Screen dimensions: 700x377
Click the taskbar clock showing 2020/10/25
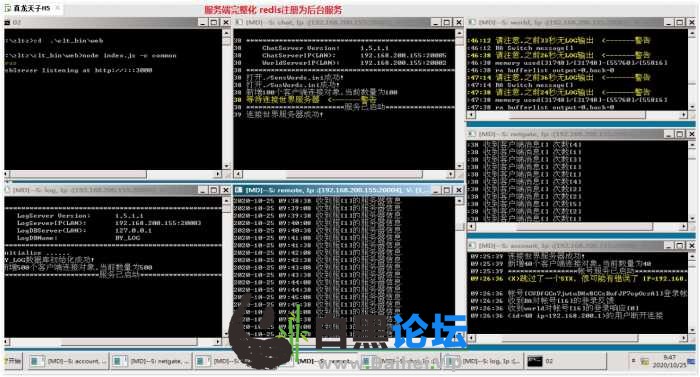point(669,361)
